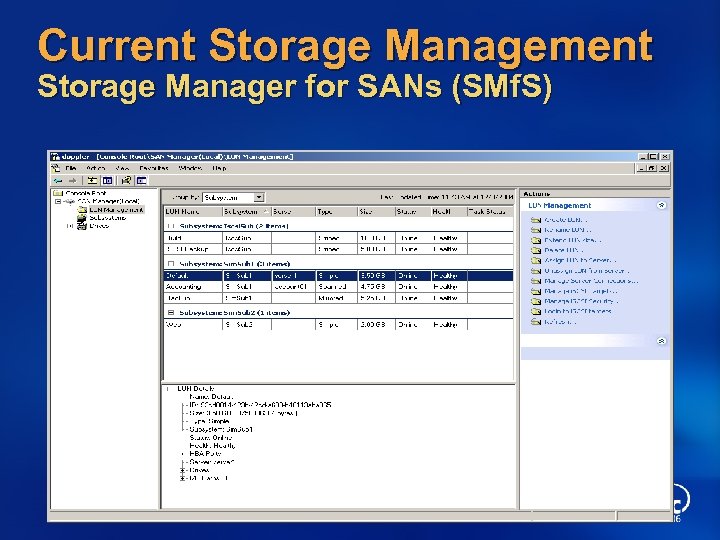Click the Up One Level toolbar icon

pyautogui.click(x=92, y=180)
